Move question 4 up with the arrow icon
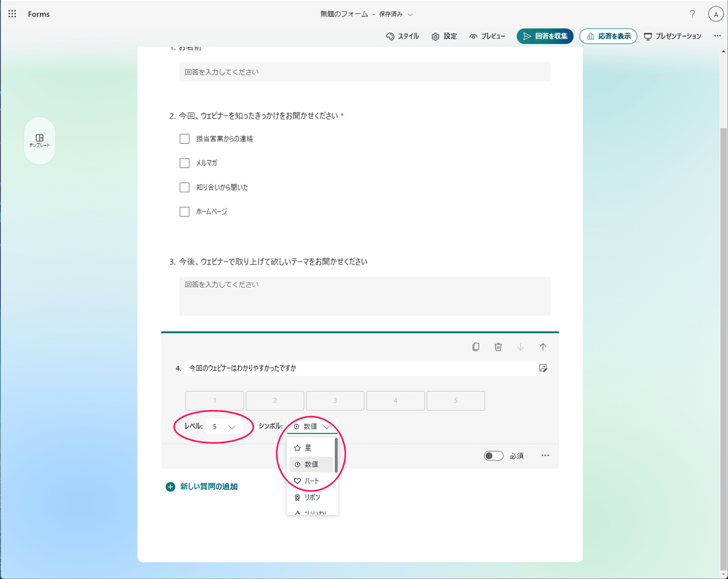 point(543,346)
